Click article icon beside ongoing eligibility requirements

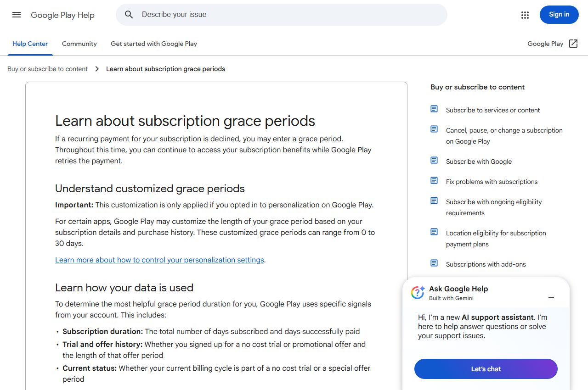click(x=434, y=201)
